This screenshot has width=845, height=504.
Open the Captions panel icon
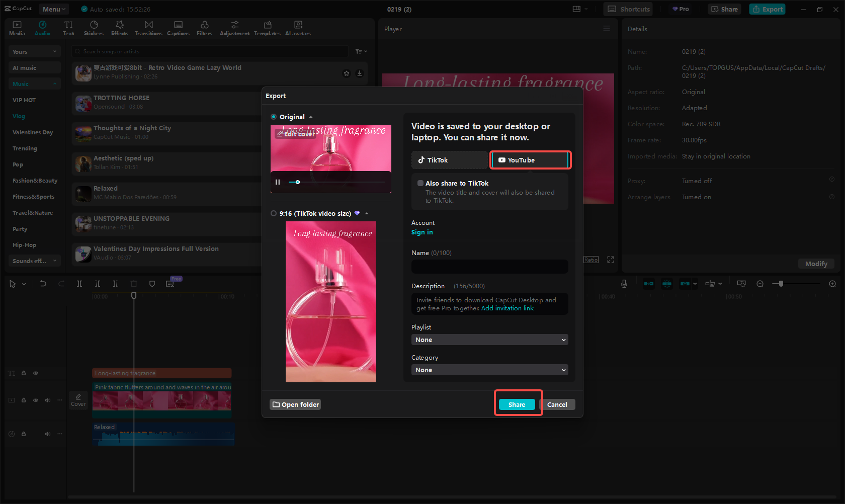coord(178,28)
